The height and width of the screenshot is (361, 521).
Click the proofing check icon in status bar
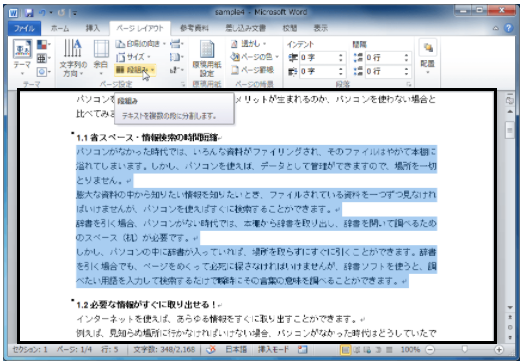[211, 350]
